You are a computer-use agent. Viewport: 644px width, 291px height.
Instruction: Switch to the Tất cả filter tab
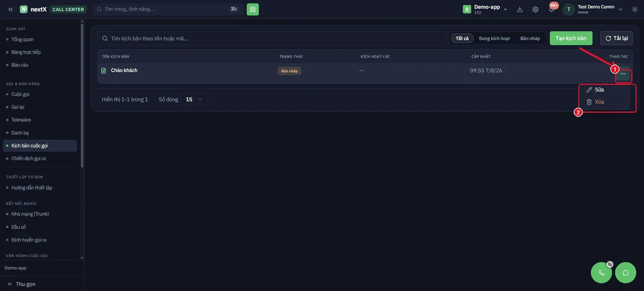462,38
